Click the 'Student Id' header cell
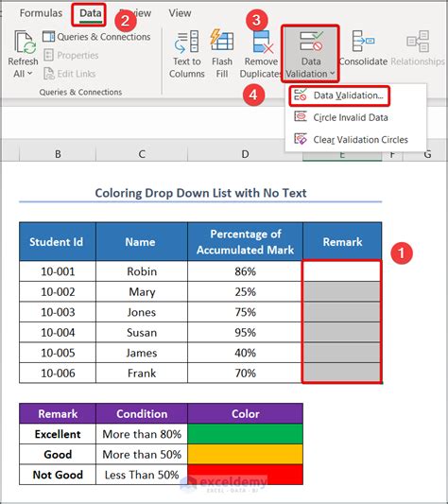The width and height of the screenshot is (448, 504). coord(58,242)
